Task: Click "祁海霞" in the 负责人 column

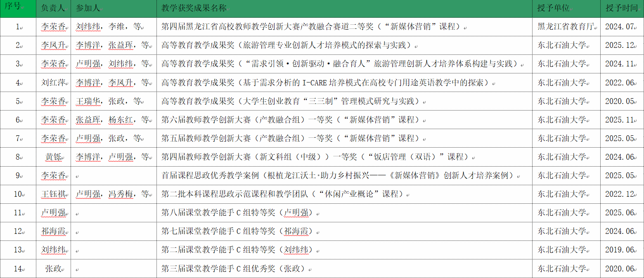Action: [53, 231]
